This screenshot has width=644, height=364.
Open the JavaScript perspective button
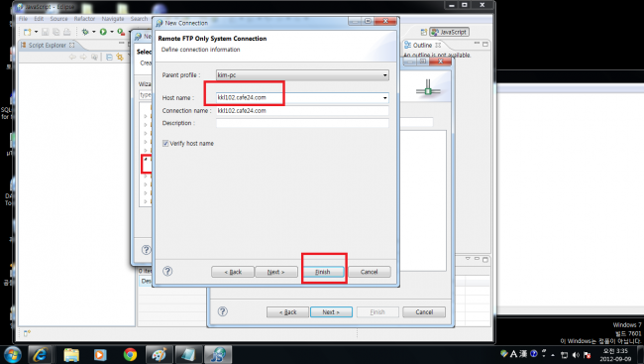[x=450, y=32]
